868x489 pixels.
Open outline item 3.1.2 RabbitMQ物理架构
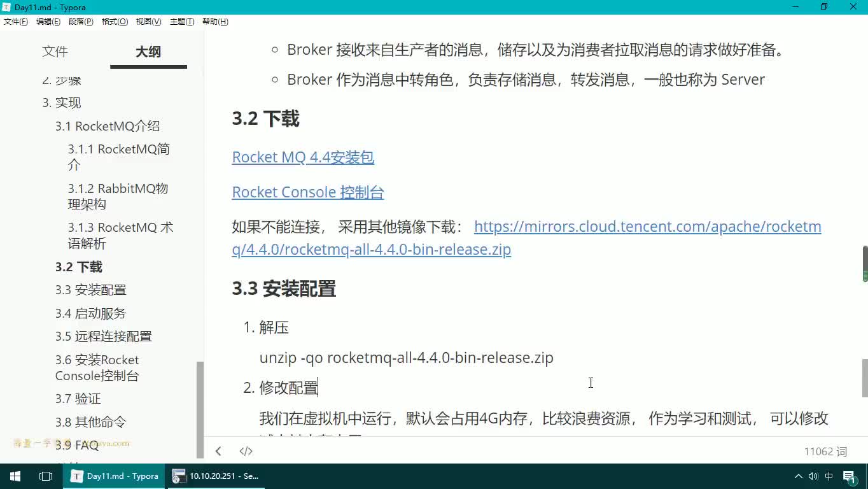pyautogui.click(x=118, y=196)
